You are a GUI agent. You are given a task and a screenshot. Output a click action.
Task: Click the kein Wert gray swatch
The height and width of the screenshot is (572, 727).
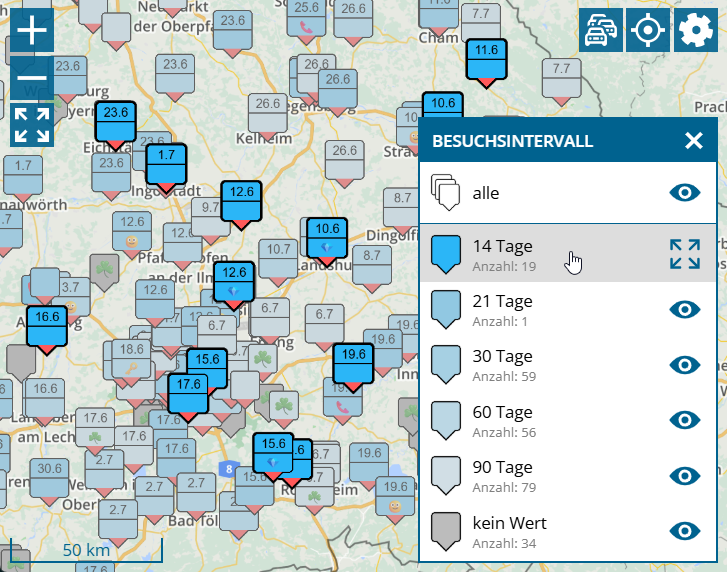click(446, 531)
